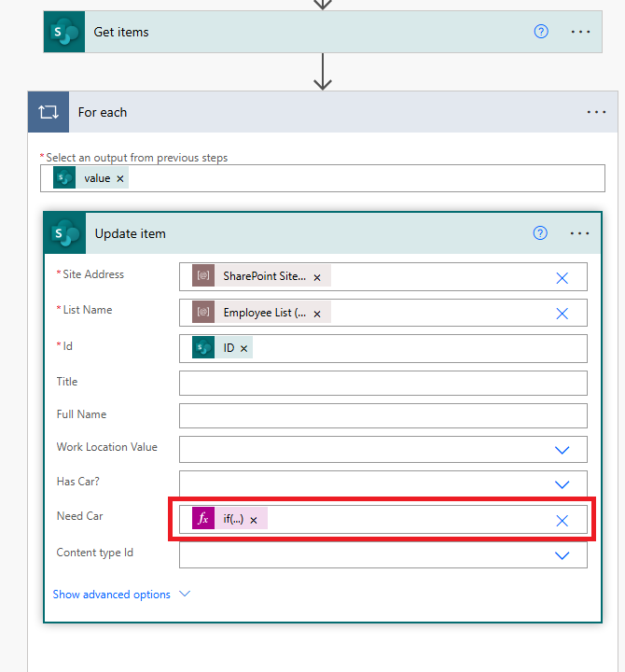Click into the Title input field
Image resolution: width=625 pixels, height=672 pixels.
(382, 383)
